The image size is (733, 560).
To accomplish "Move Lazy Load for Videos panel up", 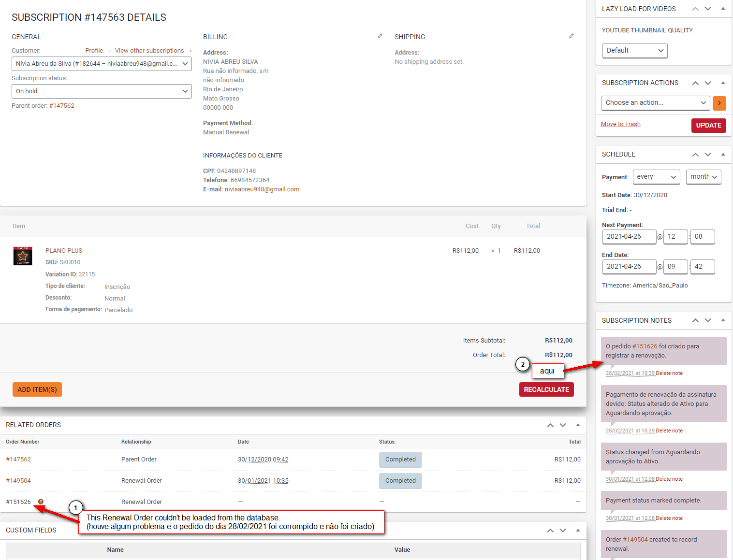I will click(x=695, y=9).
